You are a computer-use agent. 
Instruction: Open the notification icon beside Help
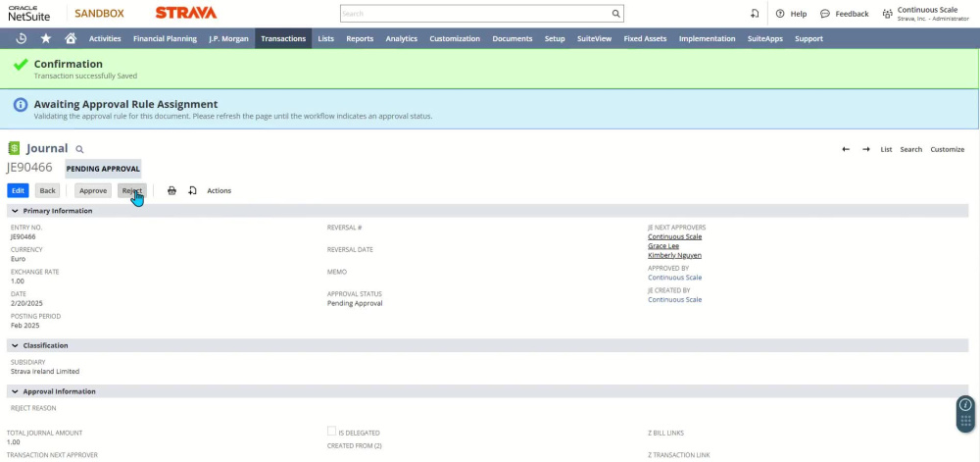[755, 13]
